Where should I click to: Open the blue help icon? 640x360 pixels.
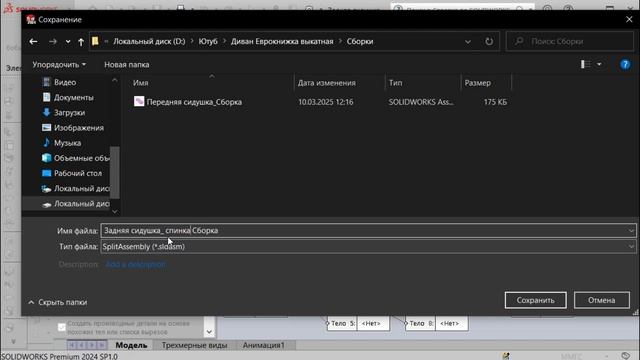point(625,64)
